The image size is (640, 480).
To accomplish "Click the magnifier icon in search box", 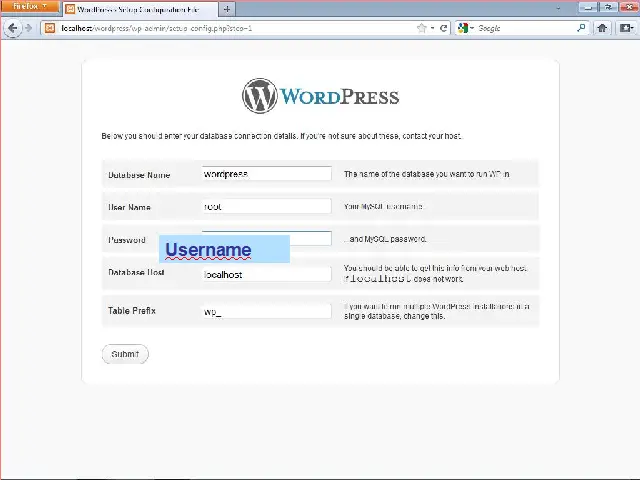I will 581,28.
